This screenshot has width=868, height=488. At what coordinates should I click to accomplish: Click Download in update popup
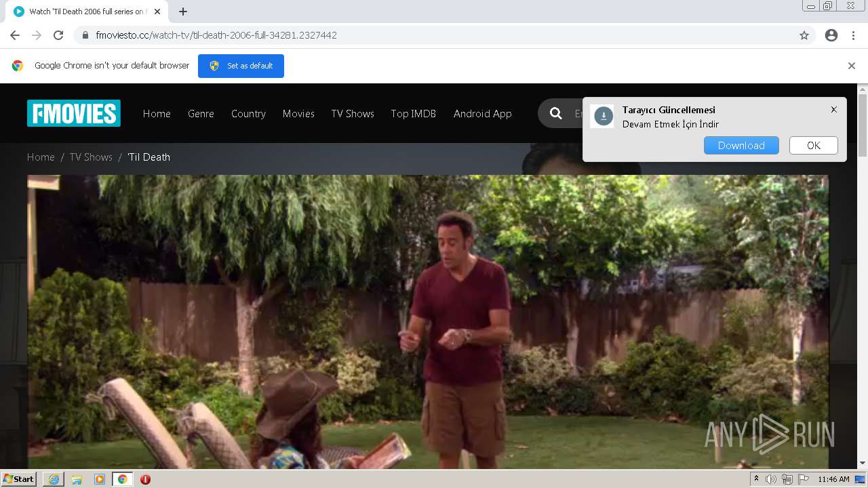(741, 146)
